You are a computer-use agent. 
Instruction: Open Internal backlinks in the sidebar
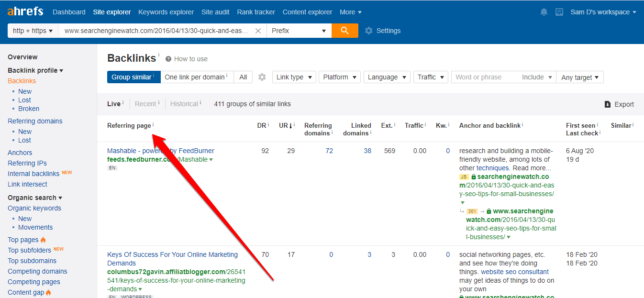[x=33, y=174]
